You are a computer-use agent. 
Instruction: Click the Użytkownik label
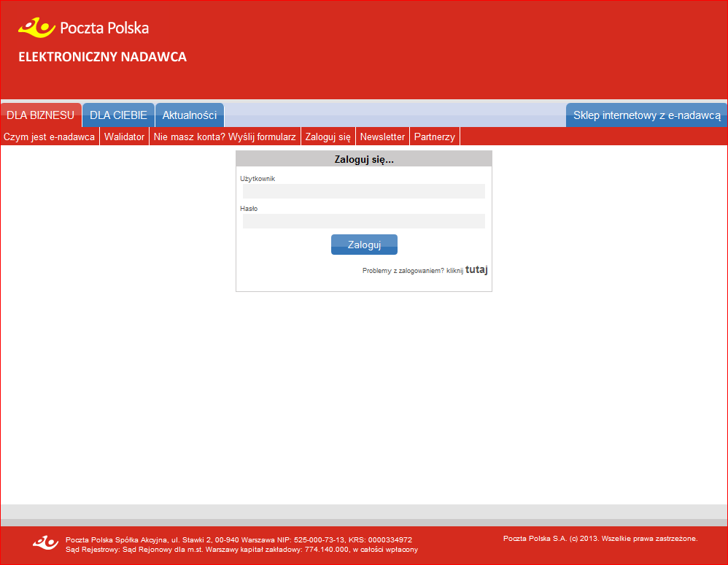click(257, 178)
